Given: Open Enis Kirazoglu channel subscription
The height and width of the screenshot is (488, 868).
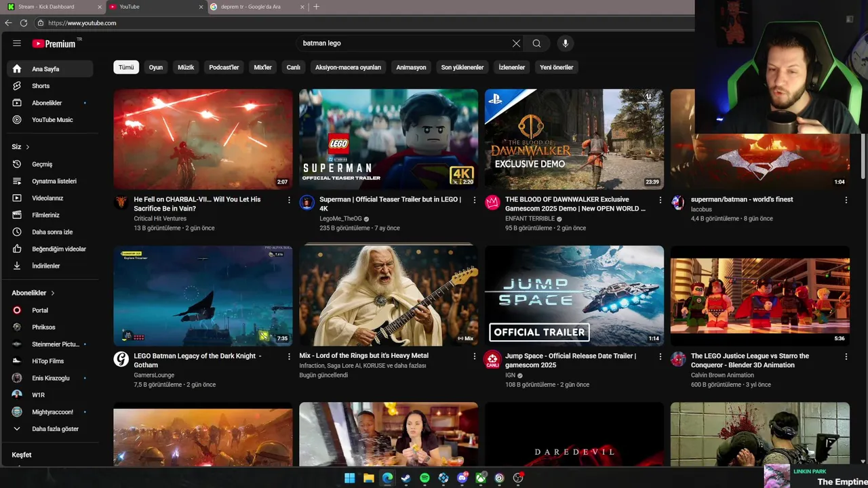Looking at the screenshot, I should [50, 378].
